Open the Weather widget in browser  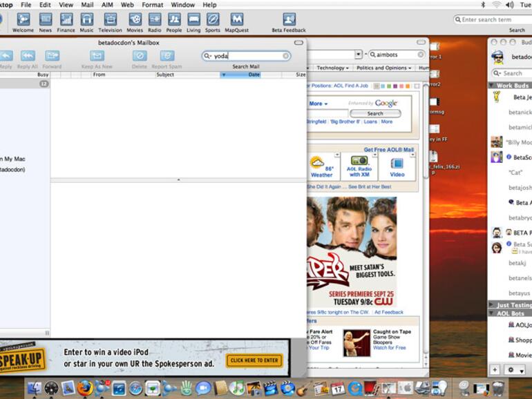point(321,166)
